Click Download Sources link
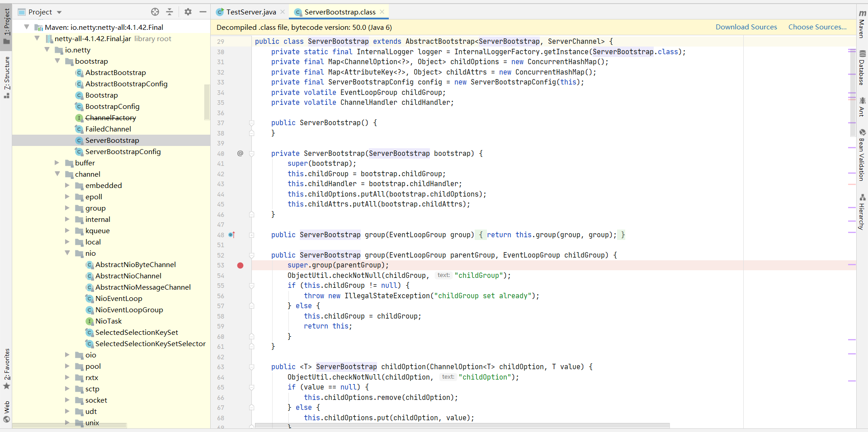Image resolution: width=868 pixels, height=432 pixels. coord(746,27)
